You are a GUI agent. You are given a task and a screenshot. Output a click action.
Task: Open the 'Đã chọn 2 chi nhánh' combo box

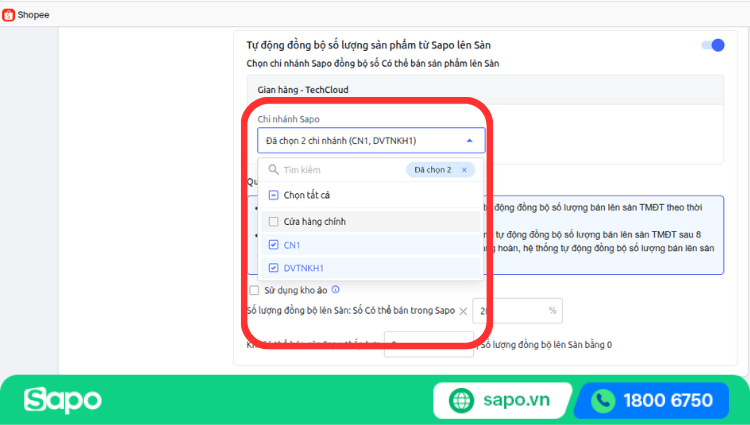pos(371,141)
